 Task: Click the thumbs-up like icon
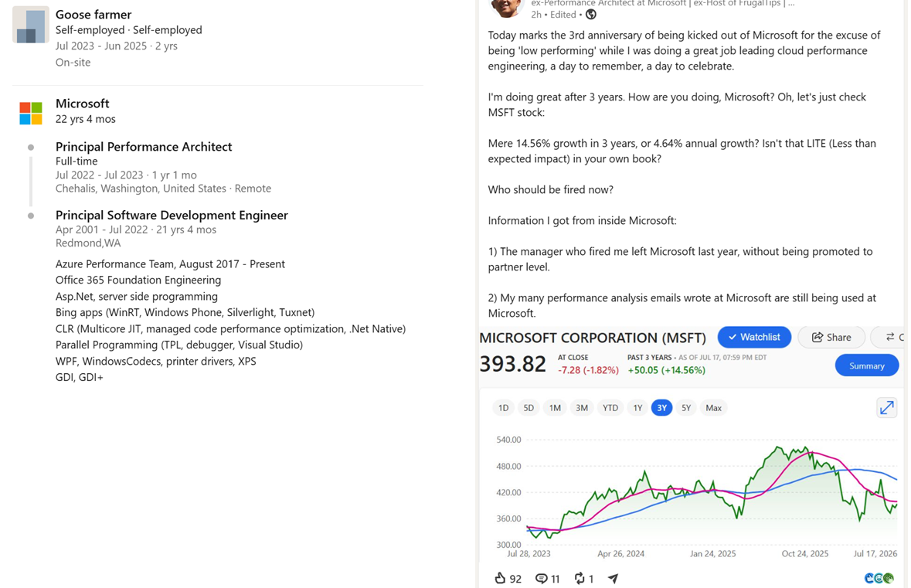(500, 578)
